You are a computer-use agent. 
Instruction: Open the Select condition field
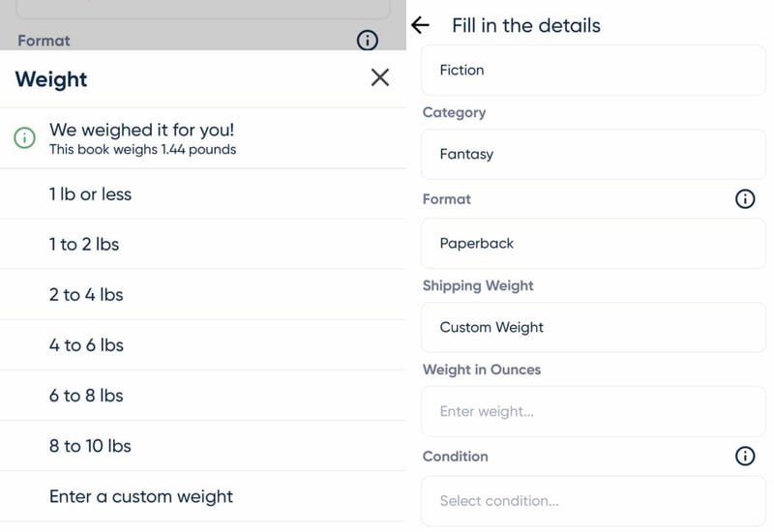tap(593, 501)
